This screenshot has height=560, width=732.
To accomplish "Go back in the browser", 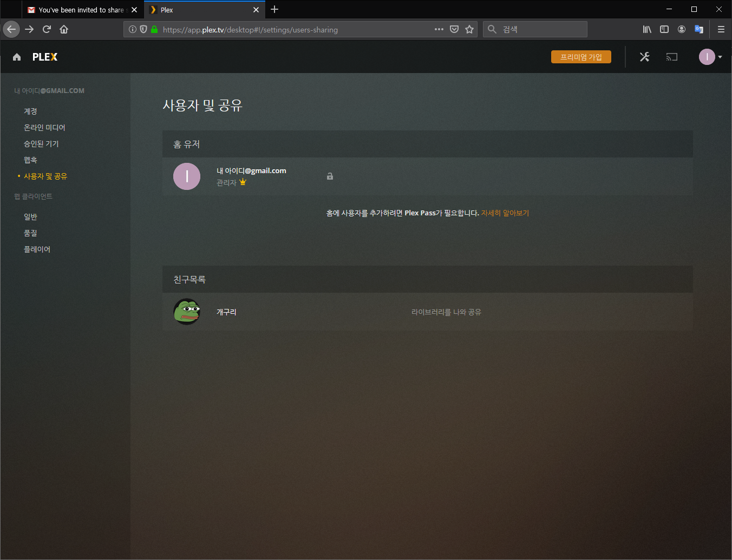I will (11, 29).
